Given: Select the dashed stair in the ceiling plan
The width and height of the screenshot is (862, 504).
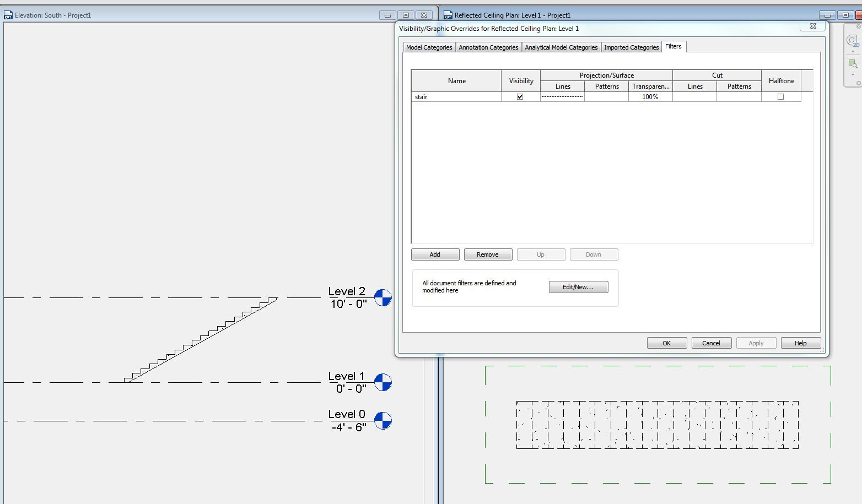Looking at the screenshot, I should [x=658, y=425].
